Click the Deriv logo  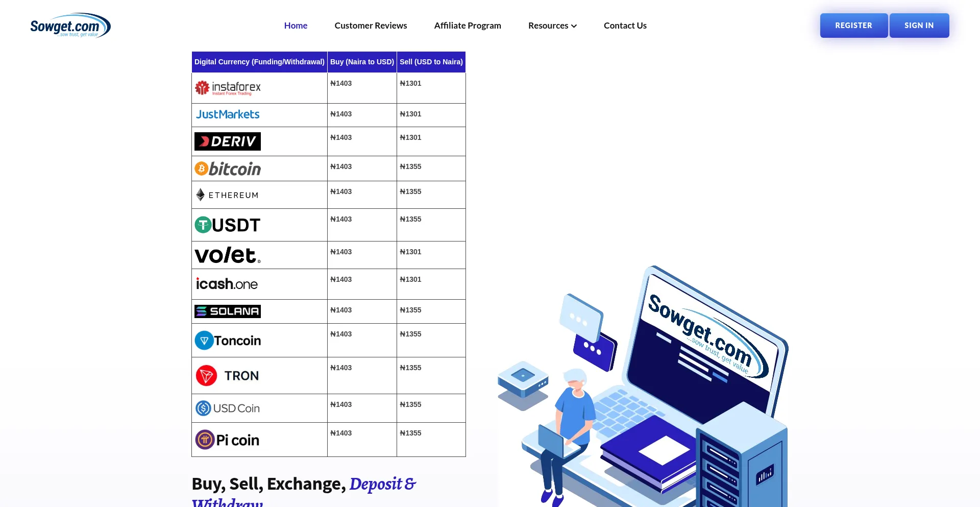(x=228, y=141)
